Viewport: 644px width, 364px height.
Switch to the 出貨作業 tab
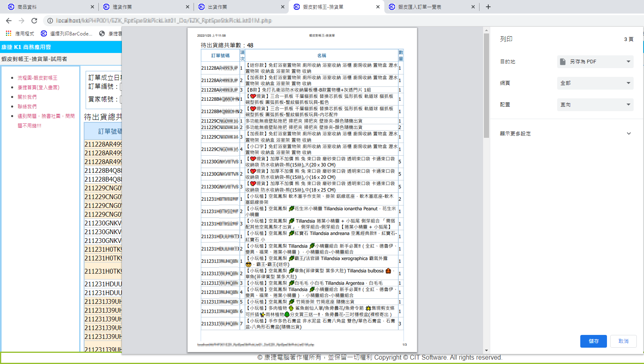pyautogui.click(x=239, y=7)
